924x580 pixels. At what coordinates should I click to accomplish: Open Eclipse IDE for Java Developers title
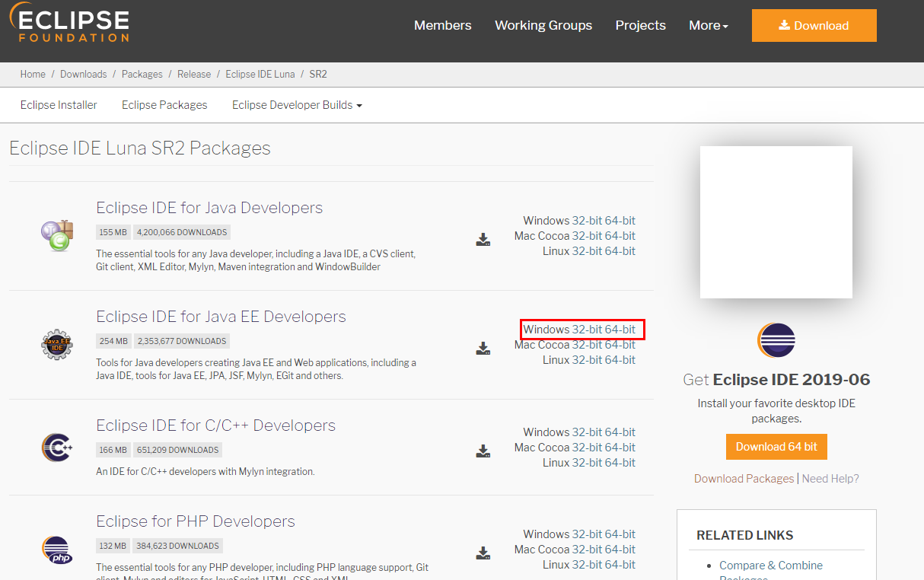209,208
